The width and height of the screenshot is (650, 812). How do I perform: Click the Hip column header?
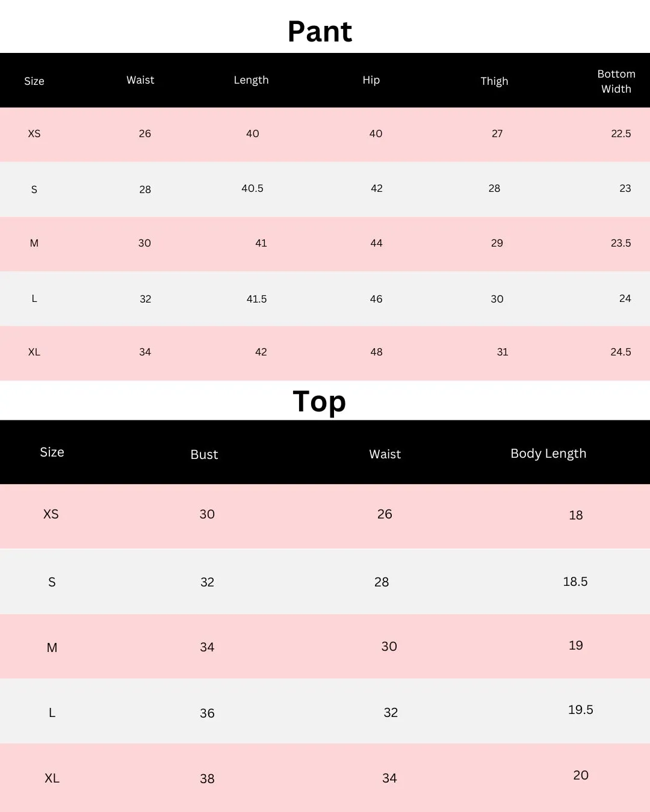click(371, 80)
